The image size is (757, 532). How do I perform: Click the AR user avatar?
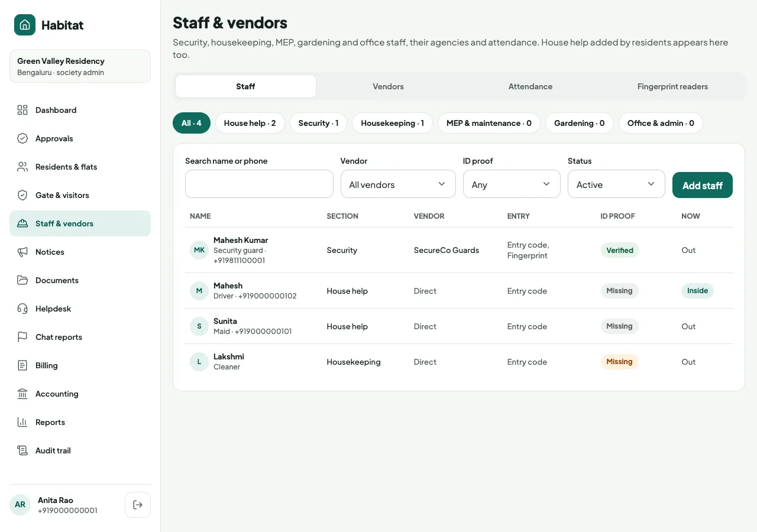20,505
